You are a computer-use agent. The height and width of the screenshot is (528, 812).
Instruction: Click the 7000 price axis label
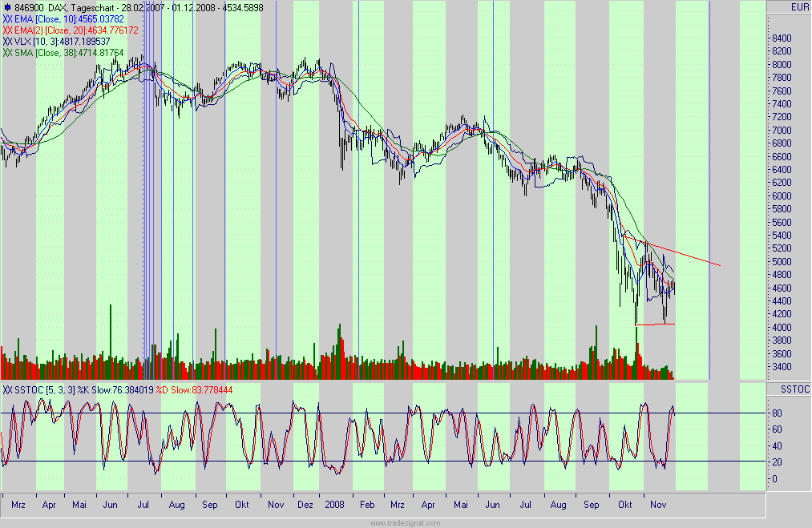[x=782, y=131]
